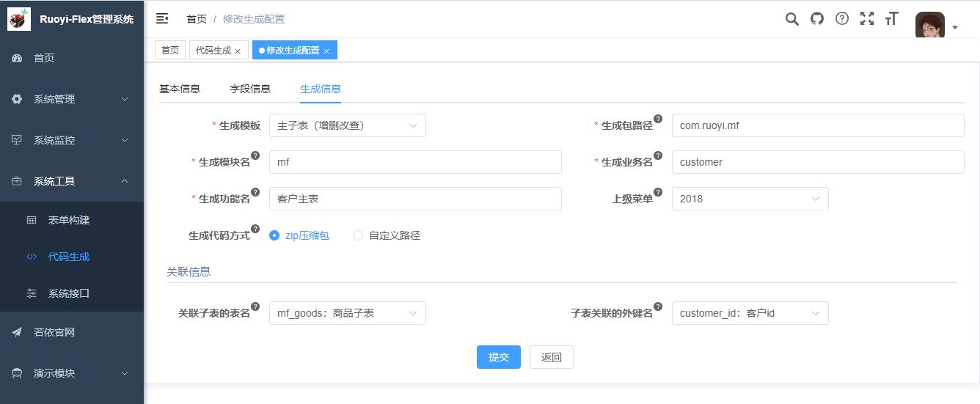This screenshot has height=404, width=980.
Task: Click the 关联信息 section heading
Action: point(189,271)
